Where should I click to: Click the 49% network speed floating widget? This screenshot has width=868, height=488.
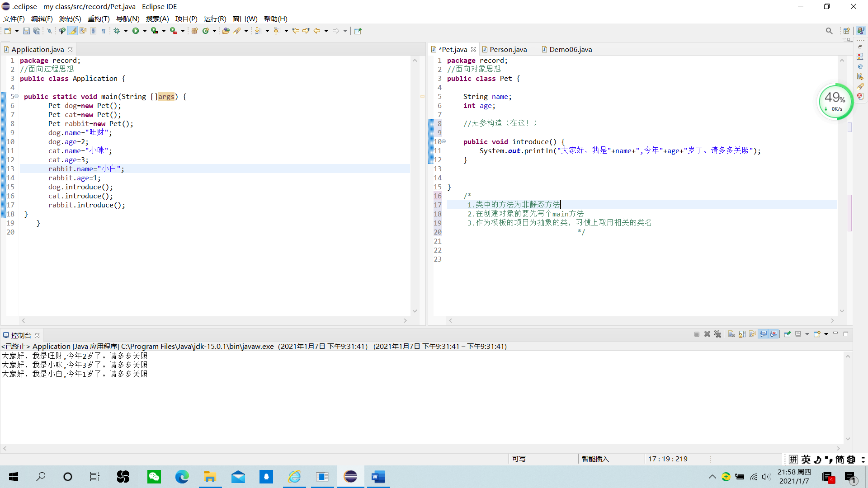tap(835, 101)
